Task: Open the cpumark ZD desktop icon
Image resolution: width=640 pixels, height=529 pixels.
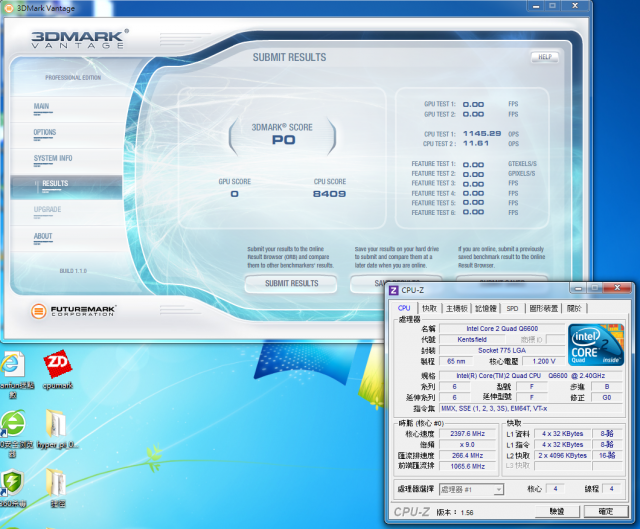Action: pyautogui.click(x=58, y=370)
